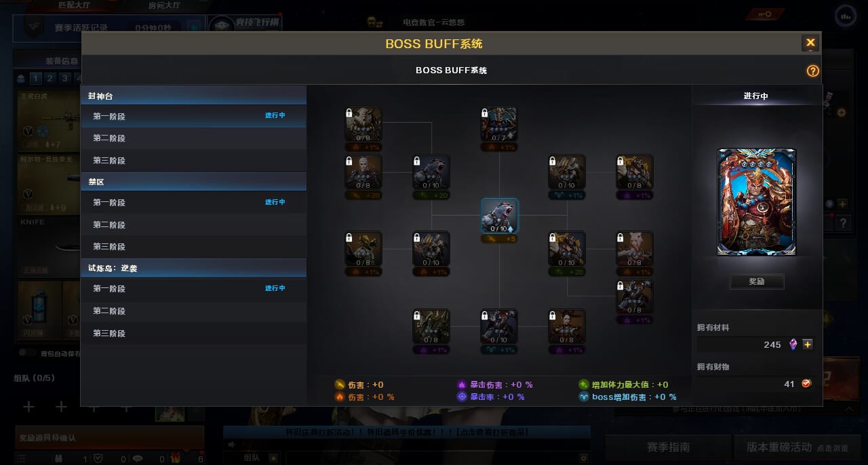Open the 奖励 rewards button
The image size is (868, 465).
[757, 281]
